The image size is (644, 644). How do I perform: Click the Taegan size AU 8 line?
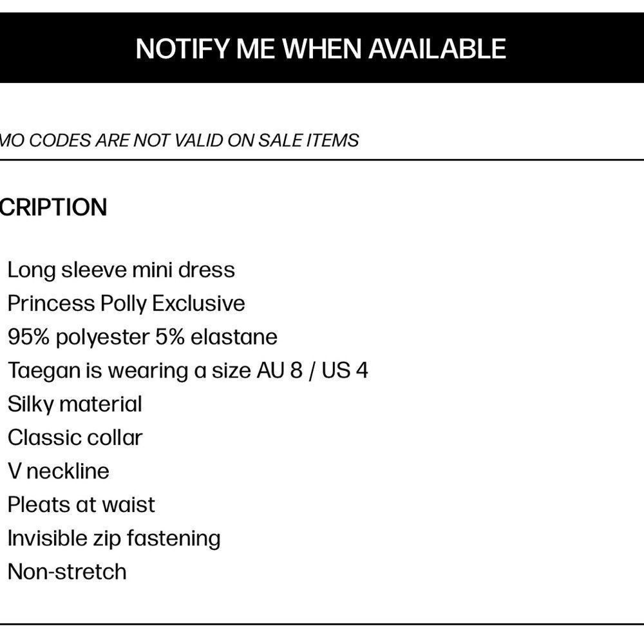point(187,370)
